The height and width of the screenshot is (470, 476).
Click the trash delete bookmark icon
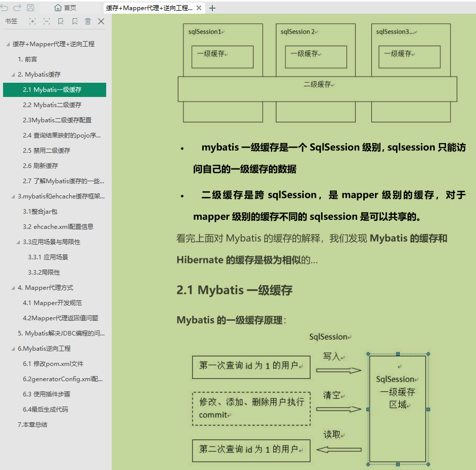point(88,21)
